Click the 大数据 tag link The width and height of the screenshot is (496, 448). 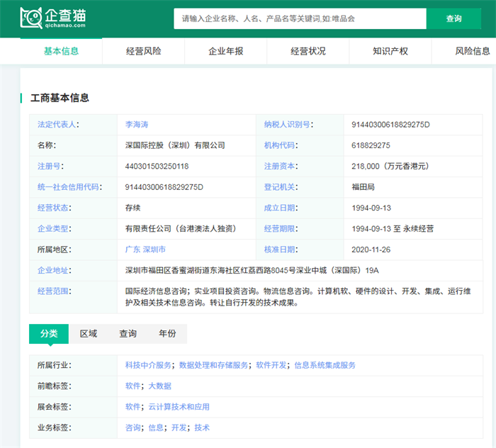tap(159, 386)
